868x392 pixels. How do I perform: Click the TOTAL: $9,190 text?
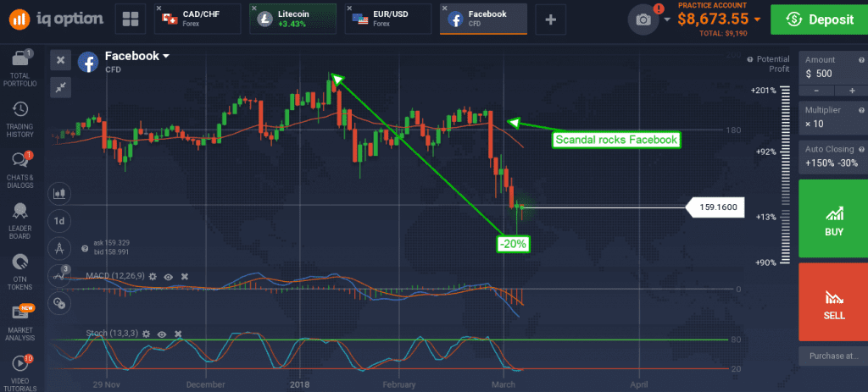coord(725,33)
